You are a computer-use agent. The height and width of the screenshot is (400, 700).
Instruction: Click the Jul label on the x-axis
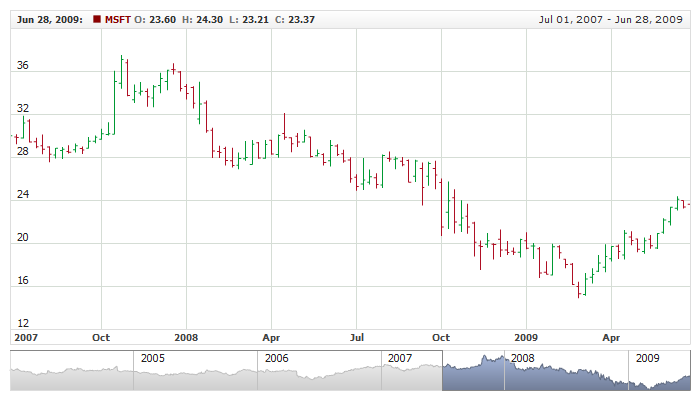point(357,338)
